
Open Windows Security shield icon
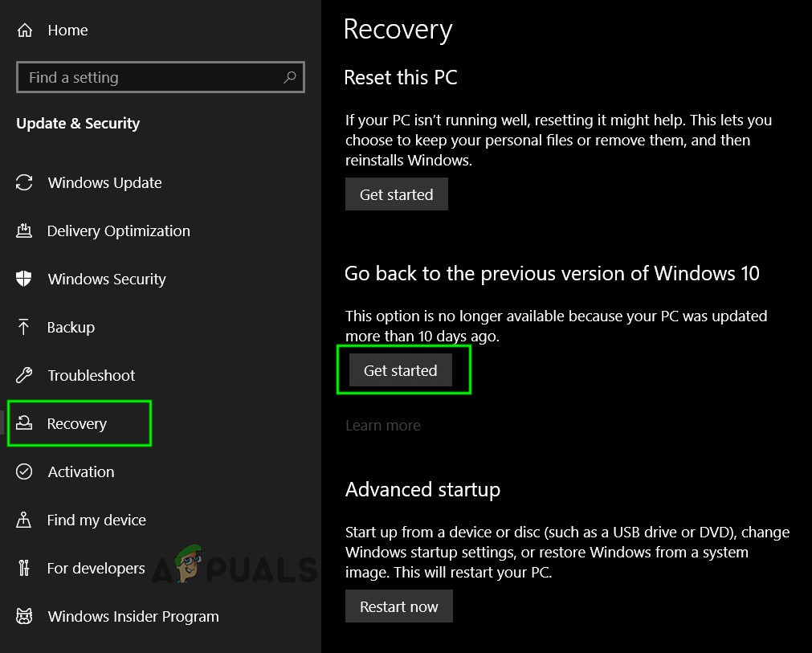coord(23,279)
